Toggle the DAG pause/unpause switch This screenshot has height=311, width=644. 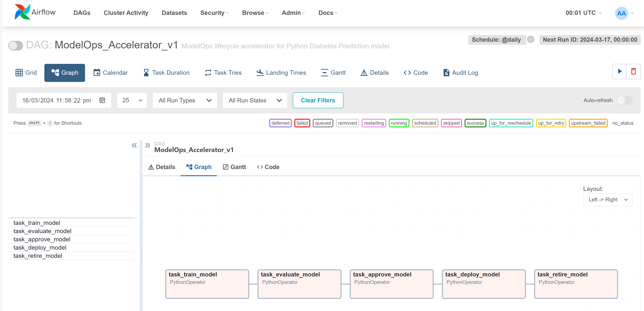[15, 46]
